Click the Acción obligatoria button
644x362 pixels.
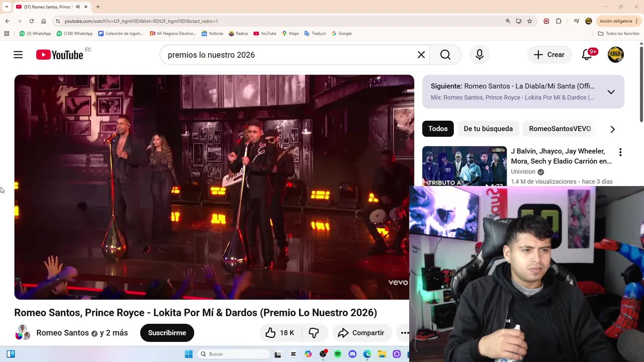pos(619,21)
